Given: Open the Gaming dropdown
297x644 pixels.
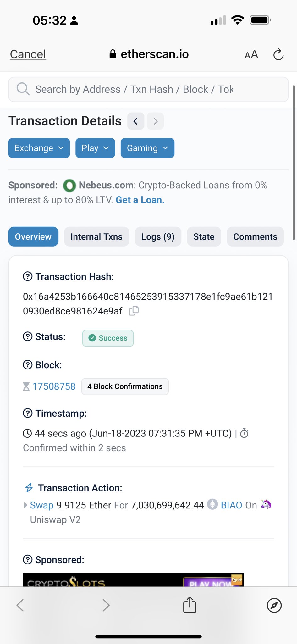Looking at the screenshot, I should (x=147, y=148).
